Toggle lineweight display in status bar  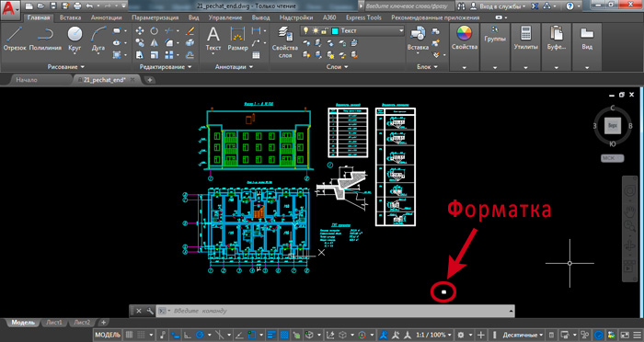pyautogui.click(x=271, y=335)
